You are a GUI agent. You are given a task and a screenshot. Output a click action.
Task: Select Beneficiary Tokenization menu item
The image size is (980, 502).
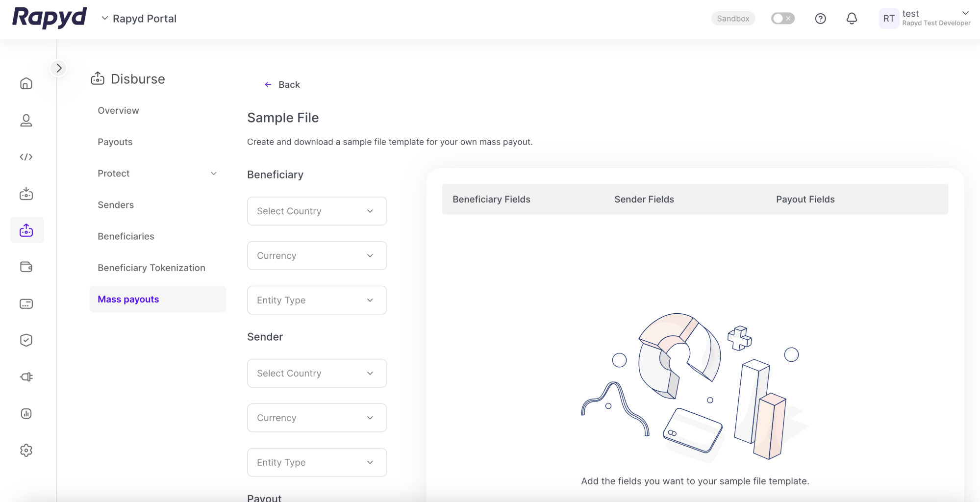pyautogui.click(x=151, y=268)
